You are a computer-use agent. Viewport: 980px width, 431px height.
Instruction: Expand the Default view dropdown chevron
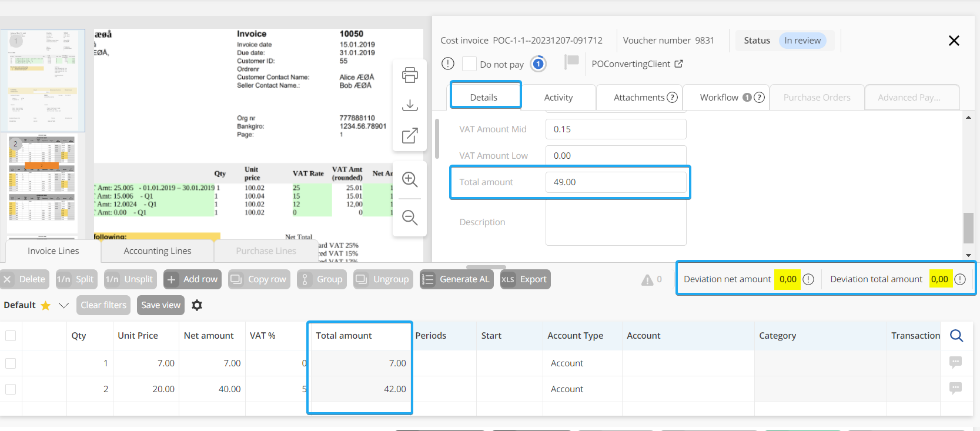[64, 305]
